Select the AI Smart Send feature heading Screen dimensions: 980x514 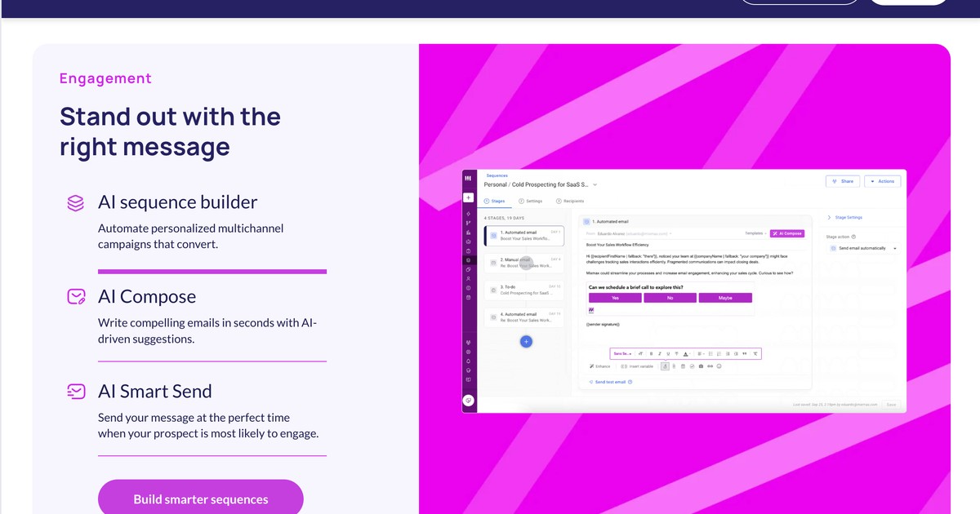[155, 392]
